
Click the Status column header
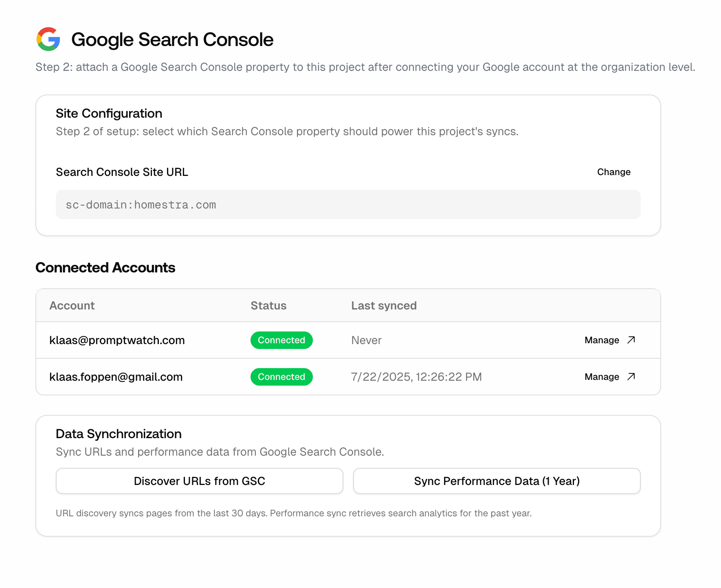click(268, 305)
